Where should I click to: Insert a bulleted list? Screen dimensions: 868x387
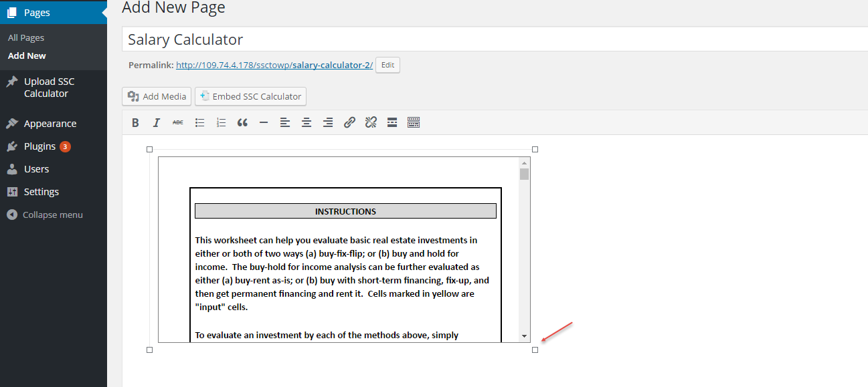199,122
